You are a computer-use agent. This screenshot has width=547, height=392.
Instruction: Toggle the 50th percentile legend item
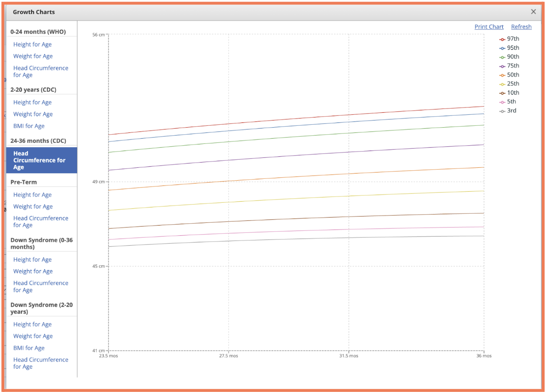pos(509,75)
